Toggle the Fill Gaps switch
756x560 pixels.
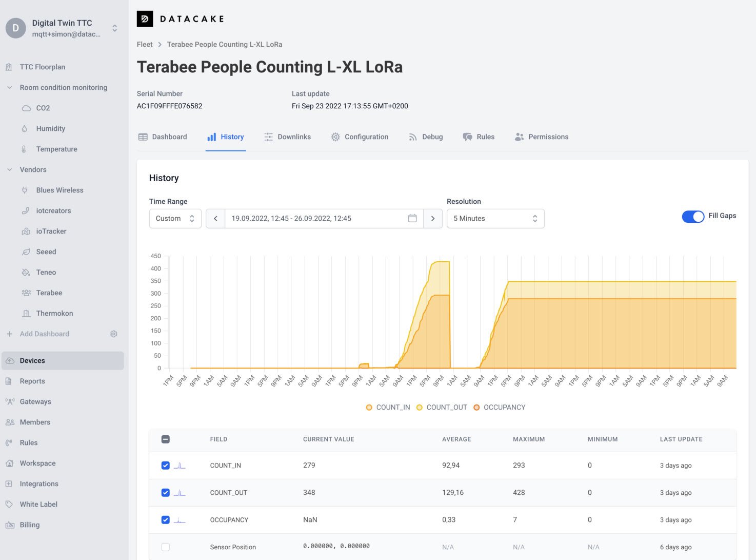point(693,217)
